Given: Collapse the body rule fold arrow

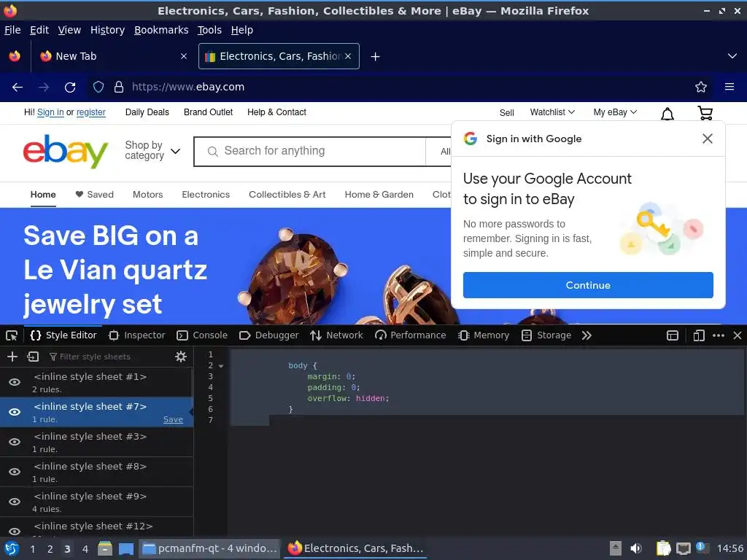Looking at the screenshot, I should click(221, 366).
